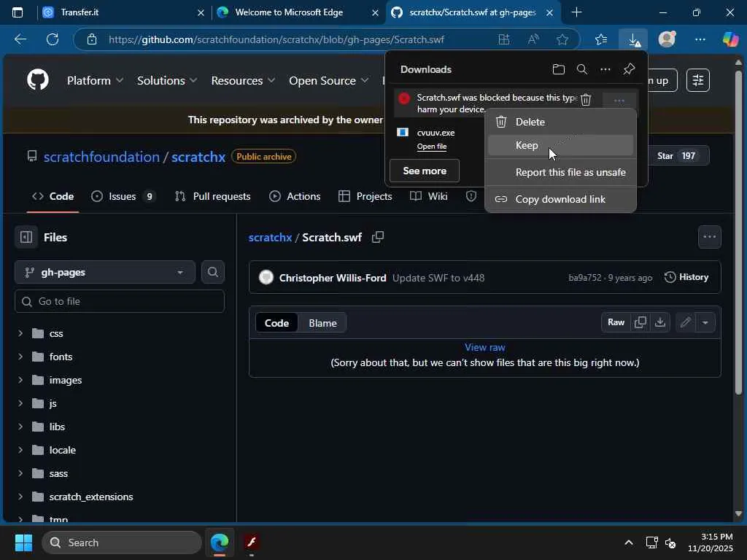
Task: Click the edit pencil icon
Action: click(685, 322)
